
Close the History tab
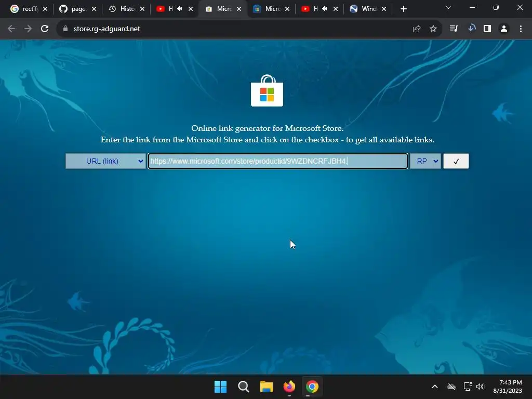click(142, 9)
